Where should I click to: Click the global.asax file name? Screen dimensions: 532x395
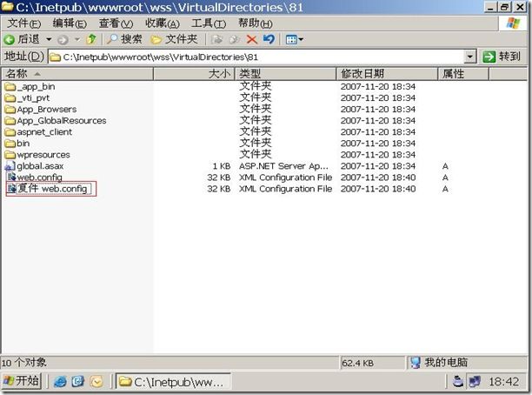[40, 166]
